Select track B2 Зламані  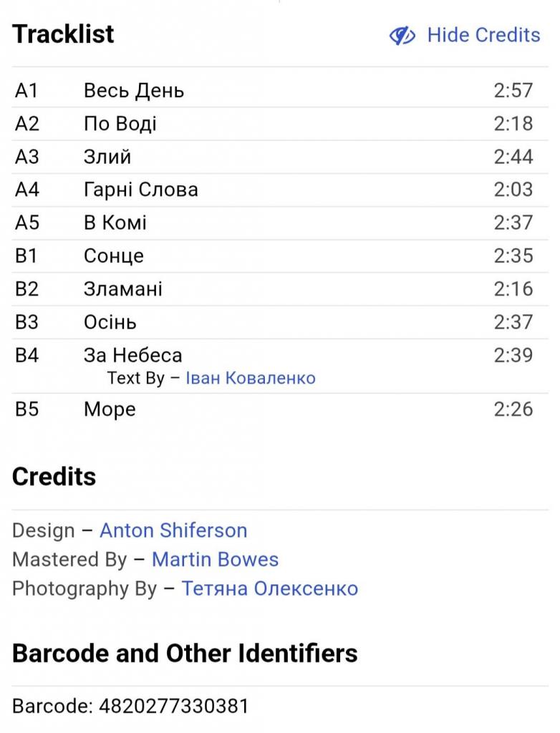point(123,288)
